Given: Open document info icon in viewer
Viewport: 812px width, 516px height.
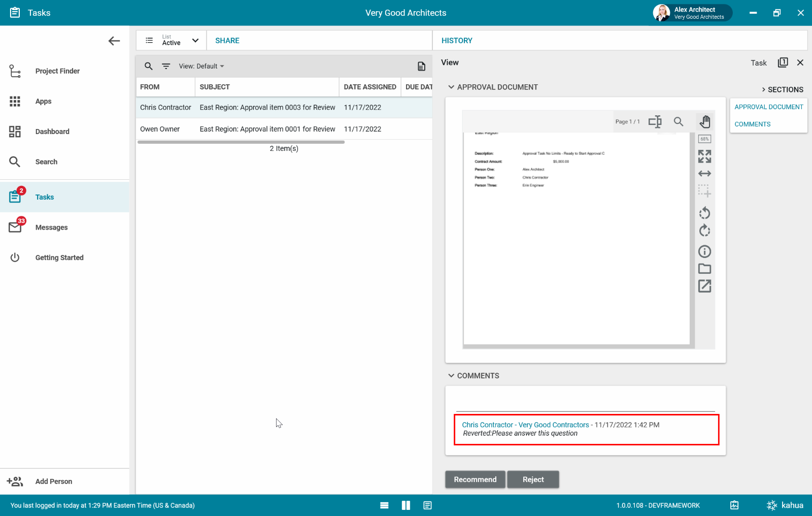Looking at the screenshot, I should click(x=704, y=251).
